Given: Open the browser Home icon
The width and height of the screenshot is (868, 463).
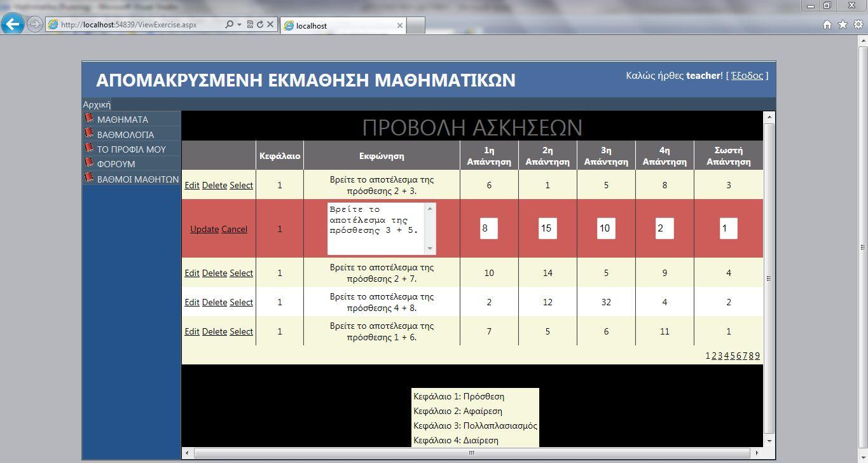Looking at the screenshot, I should click(x=827, y=25).
